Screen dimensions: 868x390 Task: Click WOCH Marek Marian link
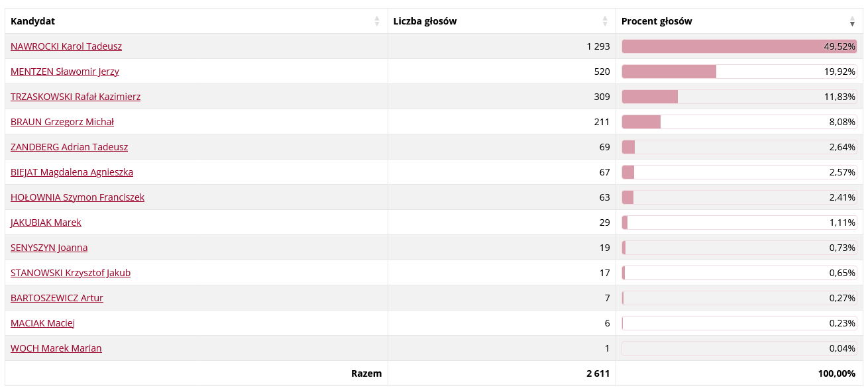tap(56, 348)
